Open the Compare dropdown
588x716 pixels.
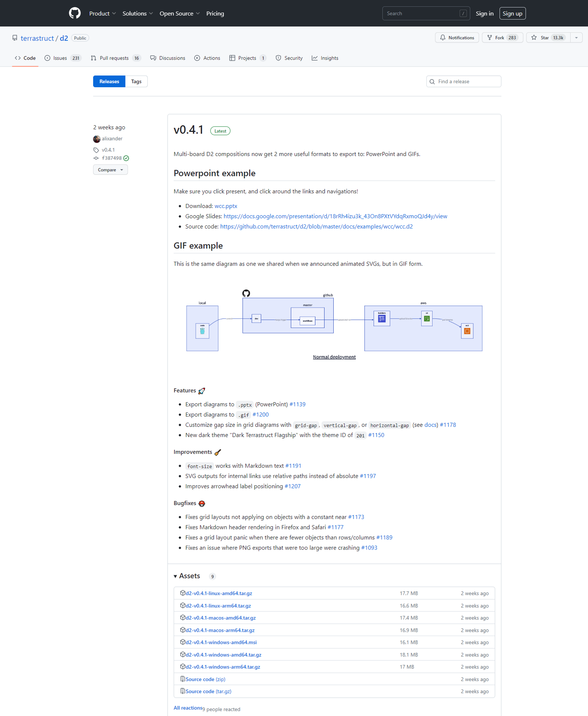[110, 170]
